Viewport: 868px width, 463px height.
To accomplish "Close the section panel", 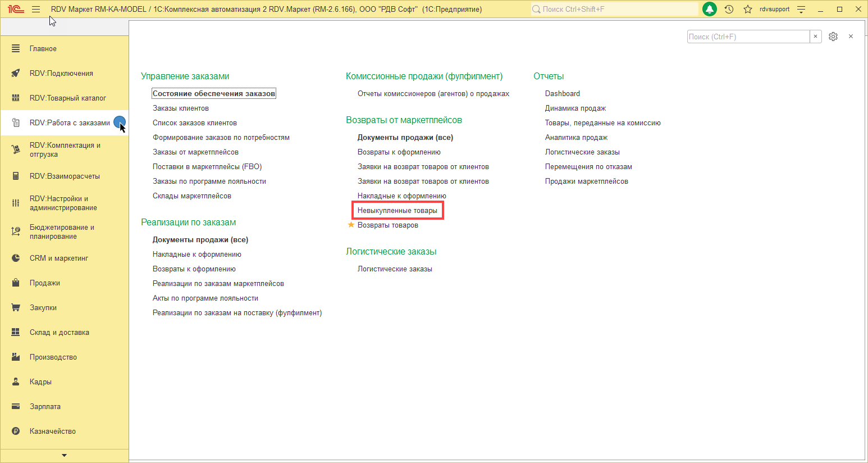I will pyautogui.click(x=851, y=37).
